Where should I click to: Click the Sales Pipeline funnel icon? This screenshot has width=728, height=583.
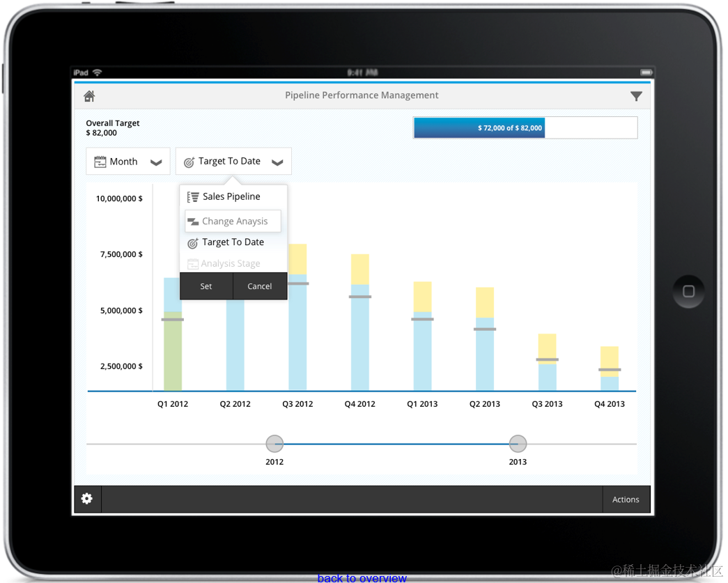click(193, 197)
